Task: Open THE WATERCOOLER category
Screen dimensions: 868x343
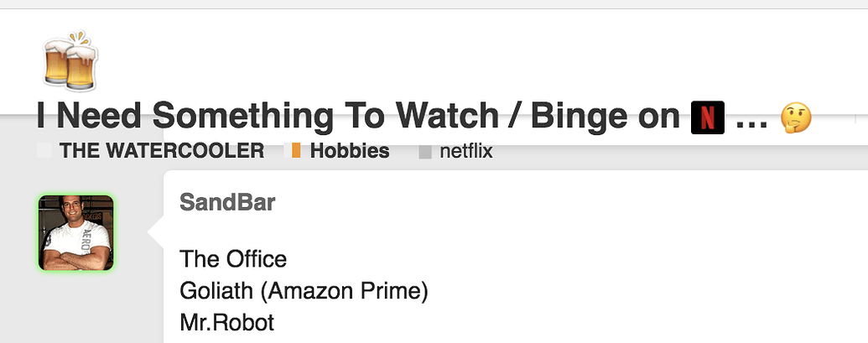Action: [162, 152]
